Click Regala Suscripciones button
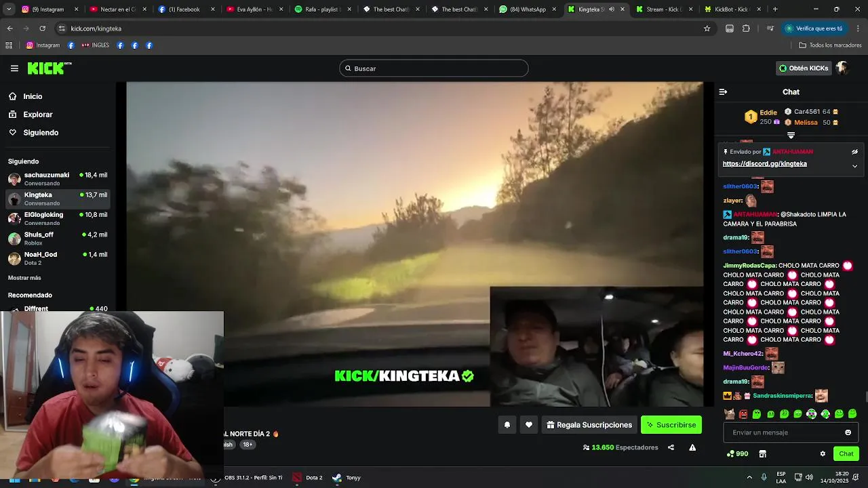 coord(589,425)
